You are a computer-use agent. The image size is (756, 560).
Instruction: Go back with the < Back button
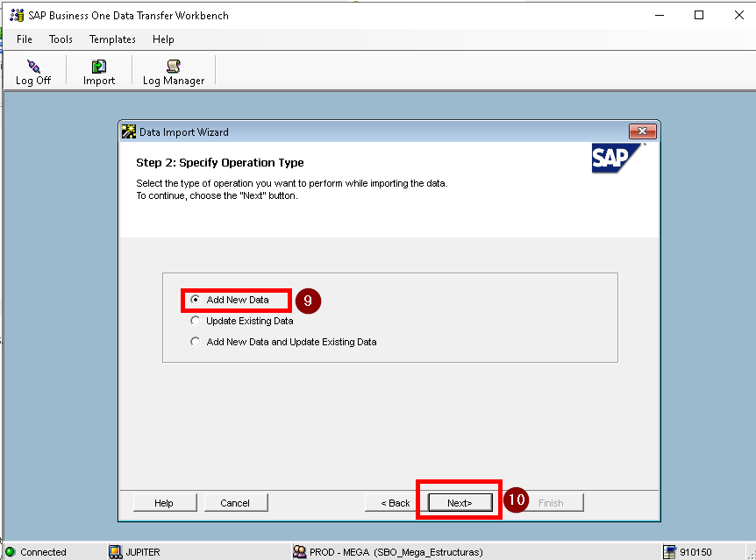(396, 503)
